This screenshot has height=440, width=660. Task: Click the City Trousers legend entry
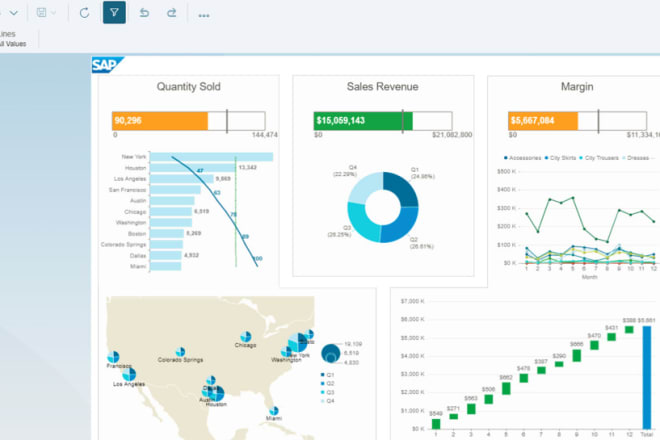point(599,158)
